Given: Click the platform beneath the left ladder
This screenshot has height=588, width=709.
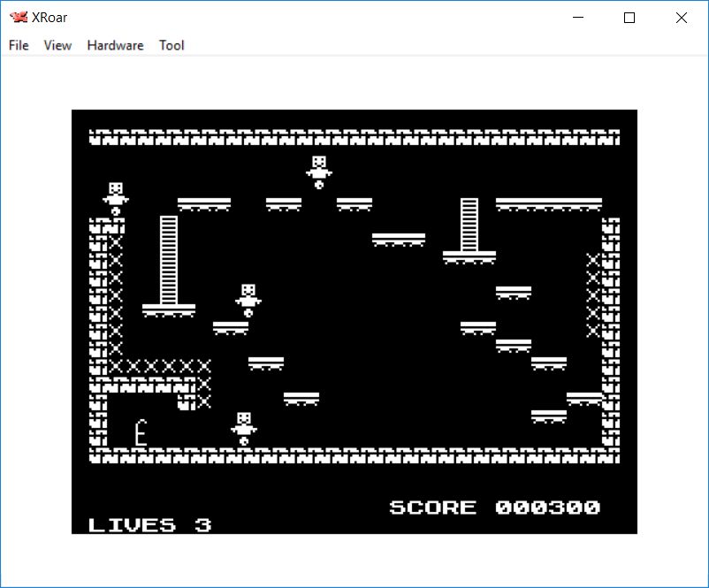Looking at the screenshot, I should point(169,310).
